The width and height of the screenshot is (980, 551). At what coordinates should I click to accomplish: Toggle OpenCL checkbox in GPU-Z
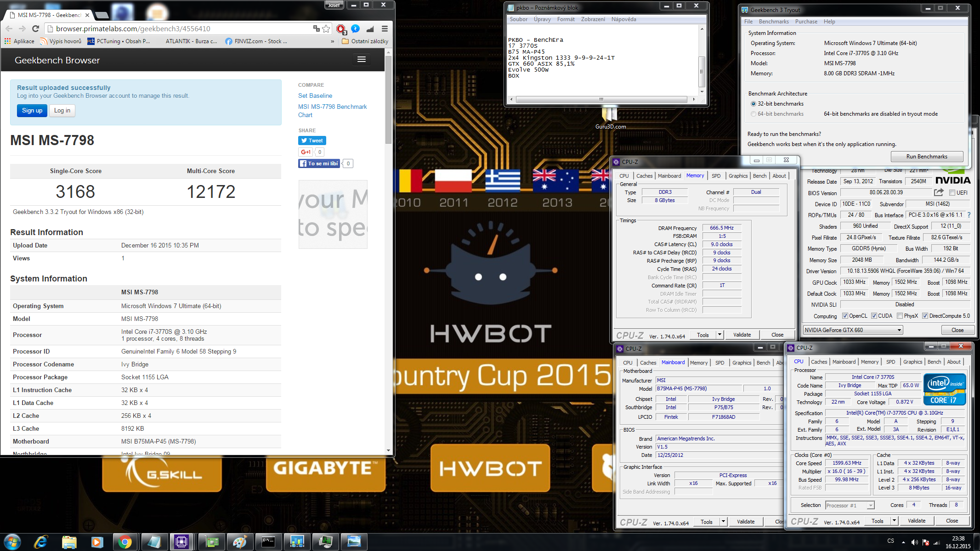pos(845,316)
